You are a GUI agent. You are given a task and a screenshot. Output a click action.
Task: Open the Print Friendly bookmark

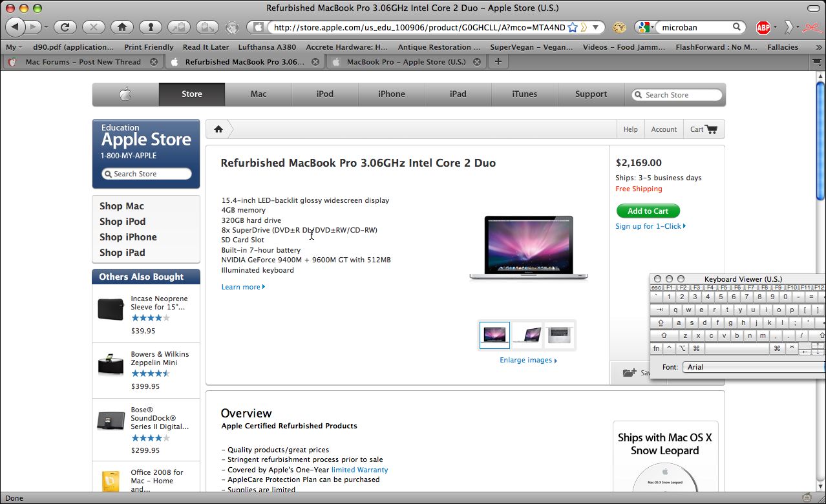[x=149, y=47]
